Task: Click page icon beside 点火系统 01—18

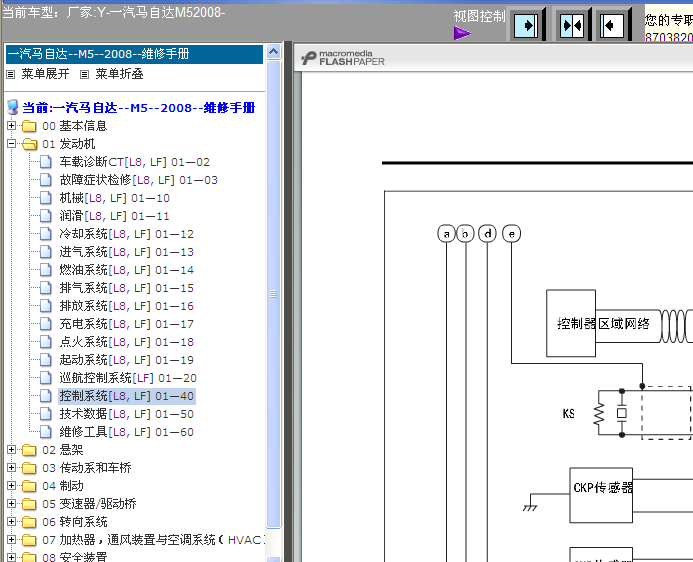Action: pos(46,342)
